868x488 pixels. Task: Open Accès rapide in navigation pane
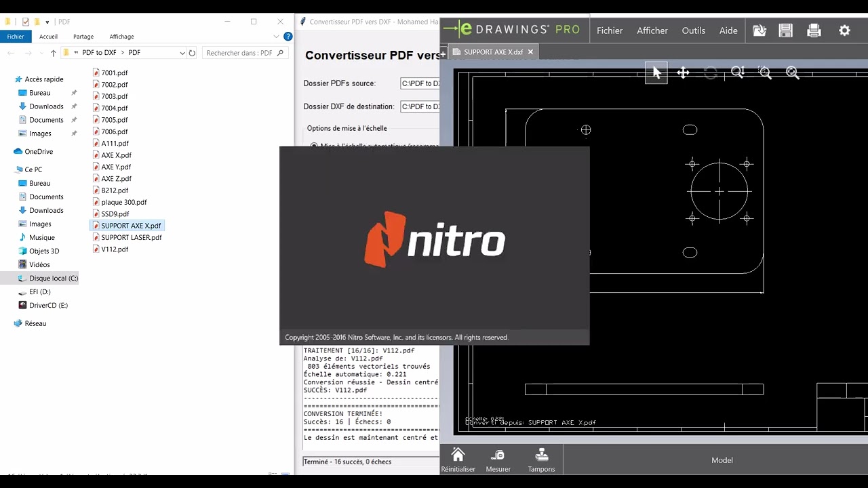[38, 79]
